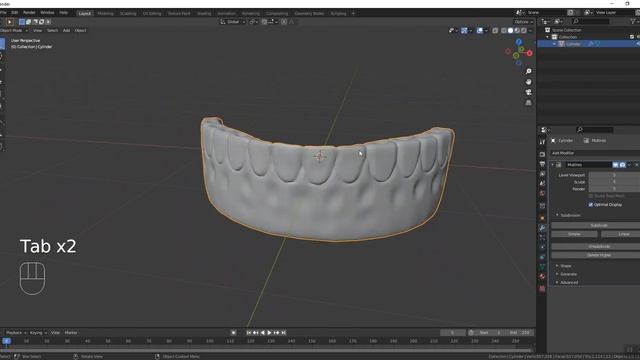Open the Add Modifier dropdown
This screenshot has width=640, height=360.
(x=596, y=153)
